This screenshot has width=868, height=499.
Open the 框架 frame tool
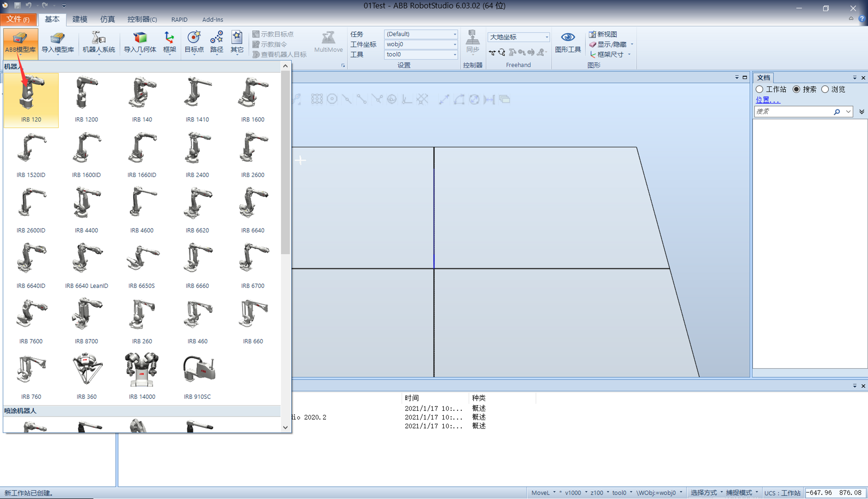click(x=169, y=38)
